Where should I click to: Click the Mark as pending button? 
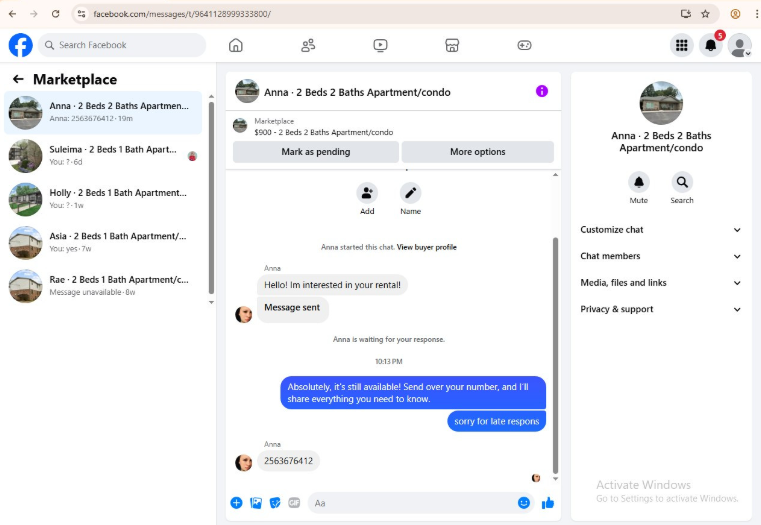click(316, 152)
